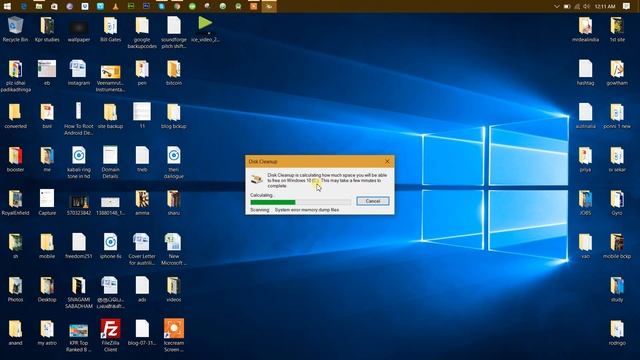Open Edge browser from taskbar
The width and height of the screenshot is (640, 360).
click(x=23, y=6)
